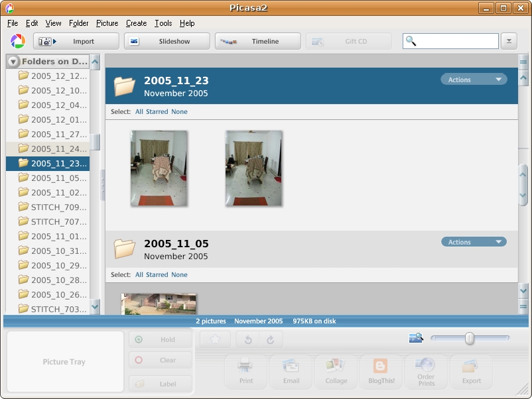Select folder 2005_11_24 in list
The image size is (532, 399).
(48, 149)
